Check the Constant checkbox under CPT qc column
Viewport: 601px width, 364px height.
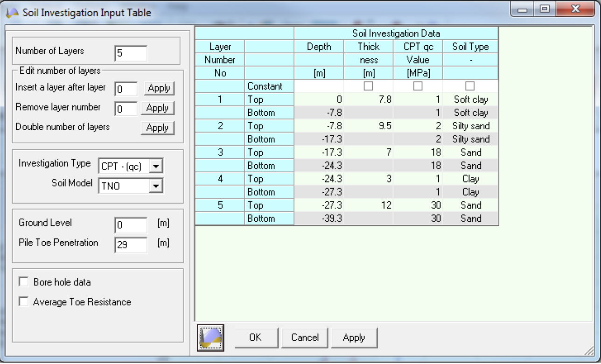[x=418, y=86]
